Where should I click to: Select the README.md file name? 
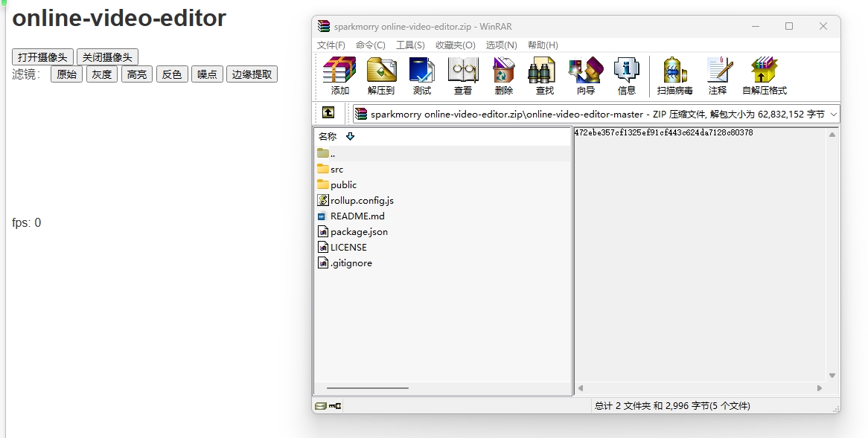(x=357, y=216)
